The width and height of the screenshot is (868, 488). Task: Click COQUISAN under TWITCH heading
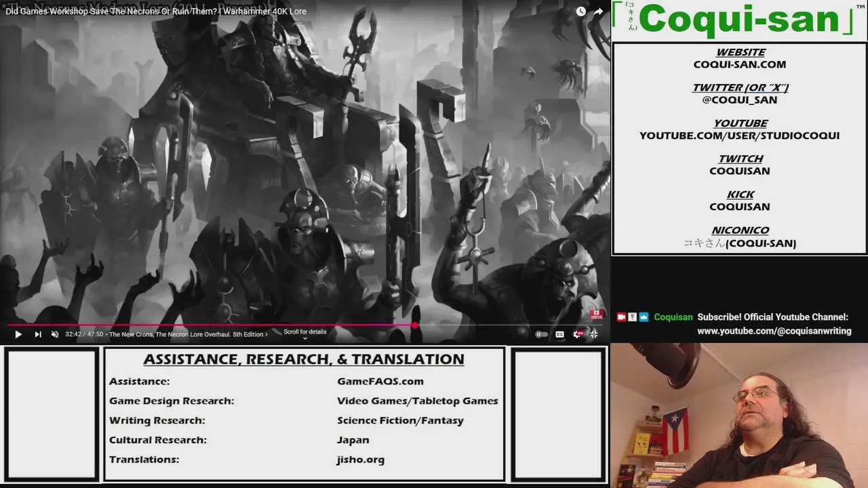pos(740,171)
